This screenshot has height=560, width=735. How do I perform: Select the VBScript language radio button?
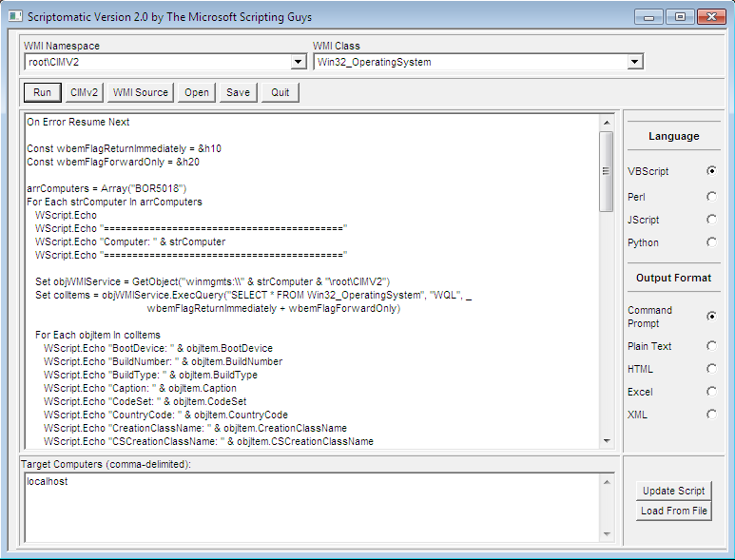[711, 171]
